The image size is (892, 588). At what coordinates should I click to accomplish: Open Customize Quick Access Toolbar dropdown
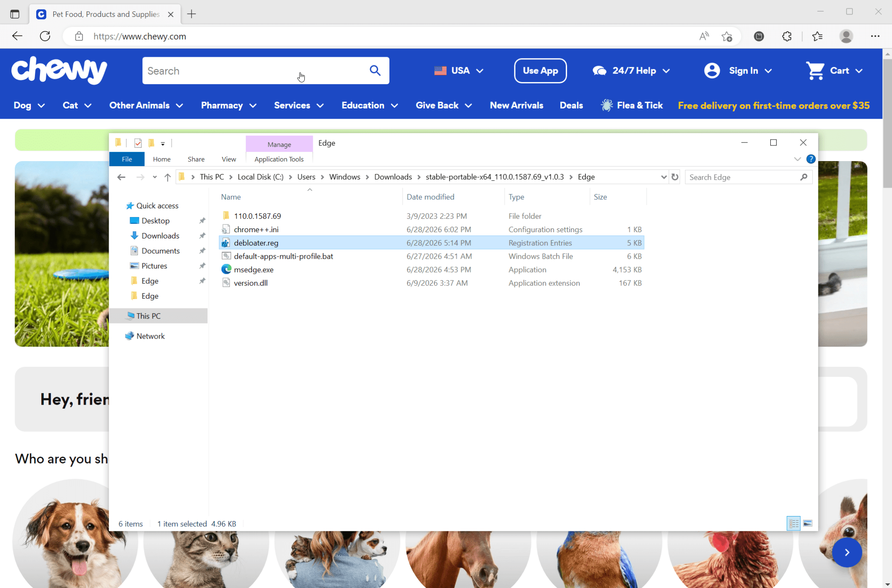coord(163,144)
